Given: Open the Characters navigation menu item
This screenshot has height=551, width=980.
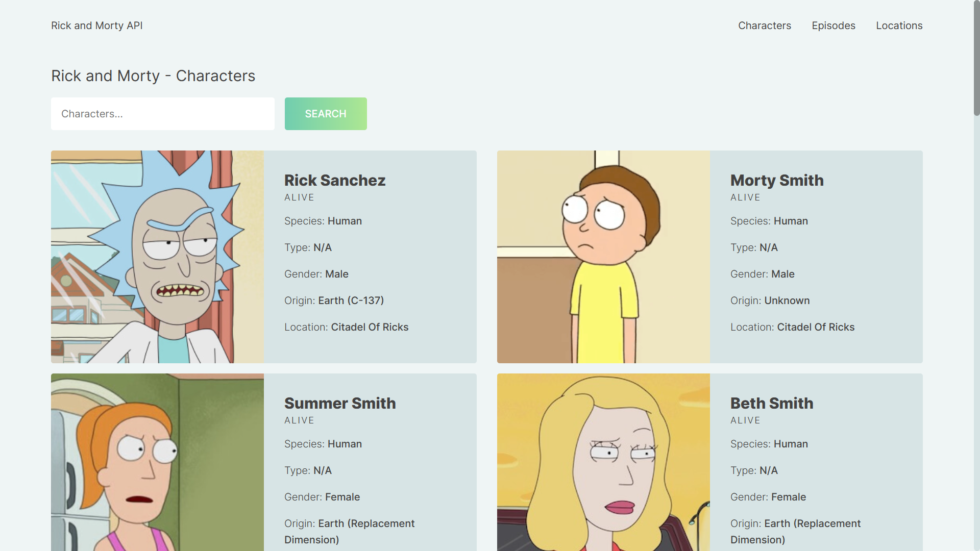Looking at the screenshot, I should (764, 26).
